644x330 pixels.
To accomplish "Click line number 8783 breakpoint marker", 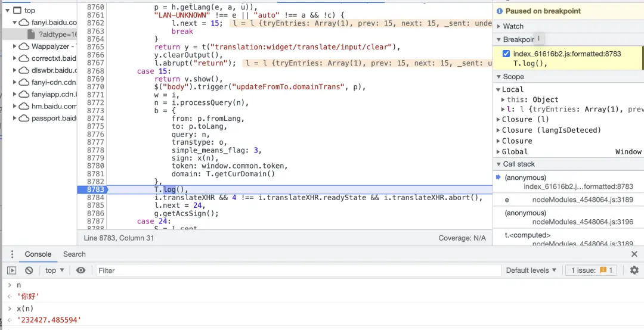I will tap(94, 189).
